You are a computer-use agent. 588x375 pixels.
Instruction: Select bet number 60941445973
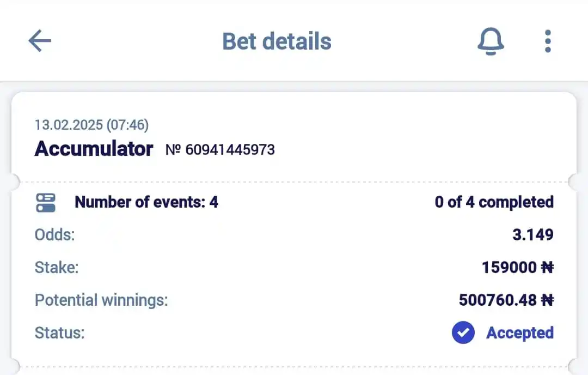click(x=230, y=150)
